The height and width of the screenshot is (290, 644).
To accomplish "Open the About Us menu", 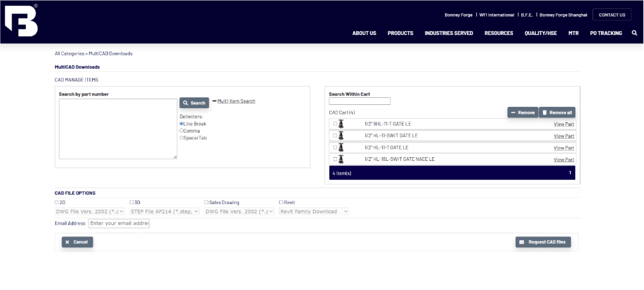I will (364, 33).
